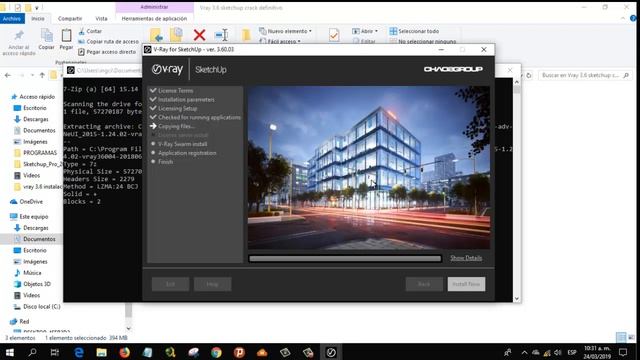Click the volume icon in system tray
Viewport: 640px width, 360px height.
click(558, 352)
